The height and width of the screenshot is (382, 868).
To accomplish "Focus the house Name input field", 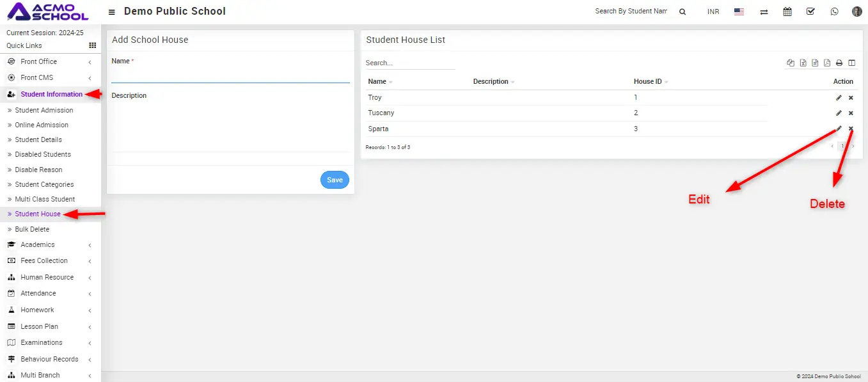I will [230, 76].
